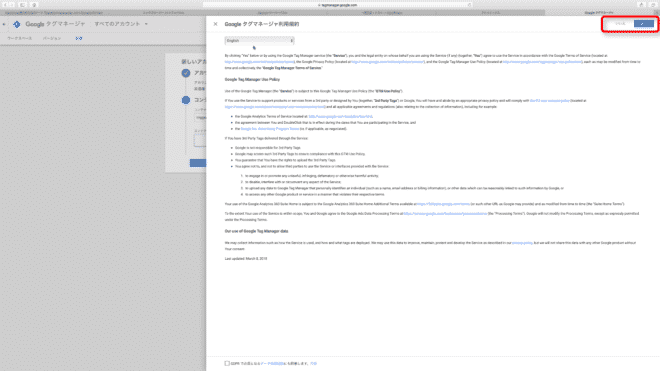Click 'Google Tag Manager Use Policy' heading
Screen dimensions: 660x371
point(252,80)
